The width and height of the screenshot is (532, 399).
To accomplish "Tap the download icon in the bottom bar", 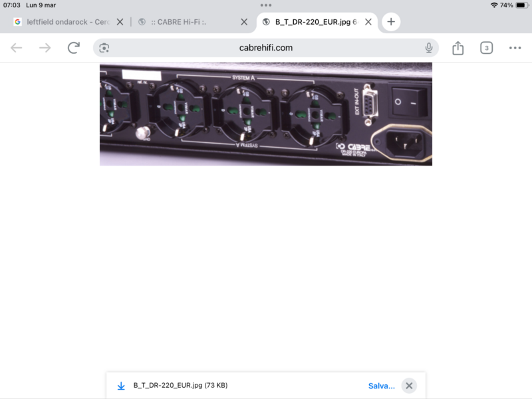I will pos(121,385).
